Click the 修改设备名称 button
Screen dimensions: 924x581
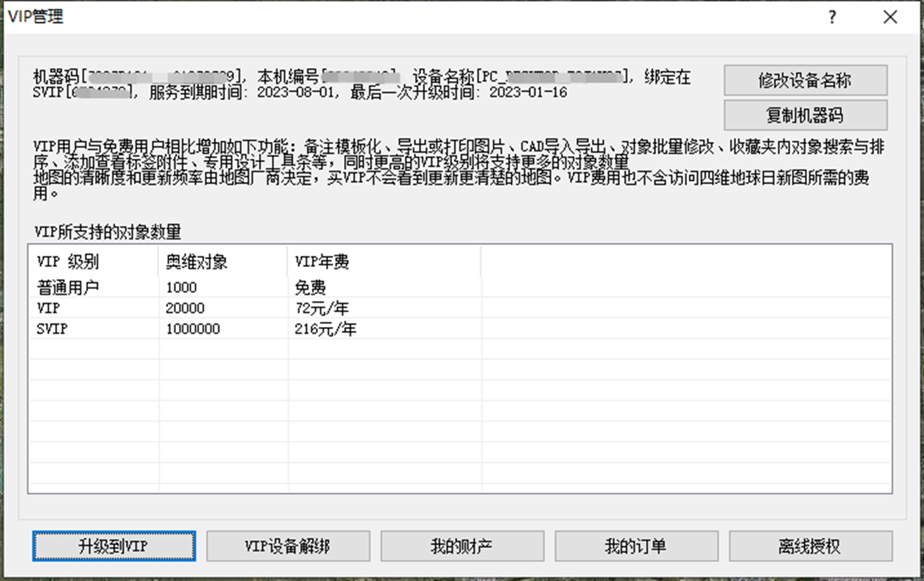coord(805,79)
